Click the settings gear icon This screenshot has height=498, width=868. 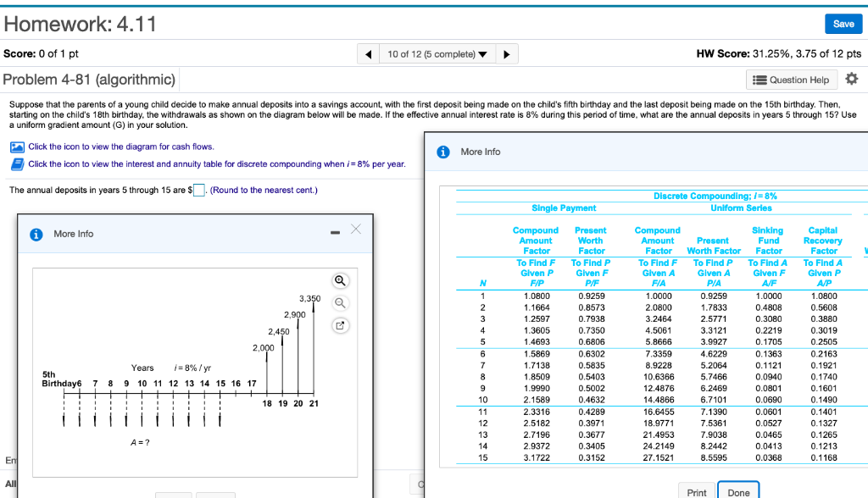click(853, 79)
